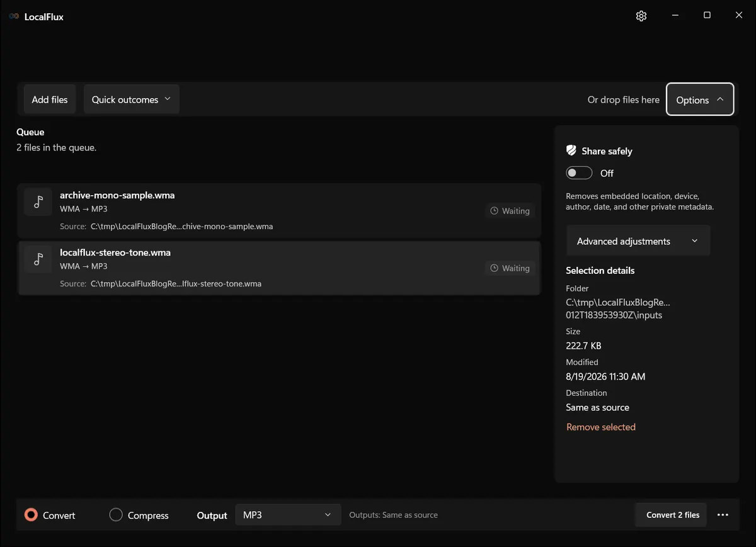Minimize the LocalFlux window
The height and width of the screenshot is (547, 756).
(675, 16)
